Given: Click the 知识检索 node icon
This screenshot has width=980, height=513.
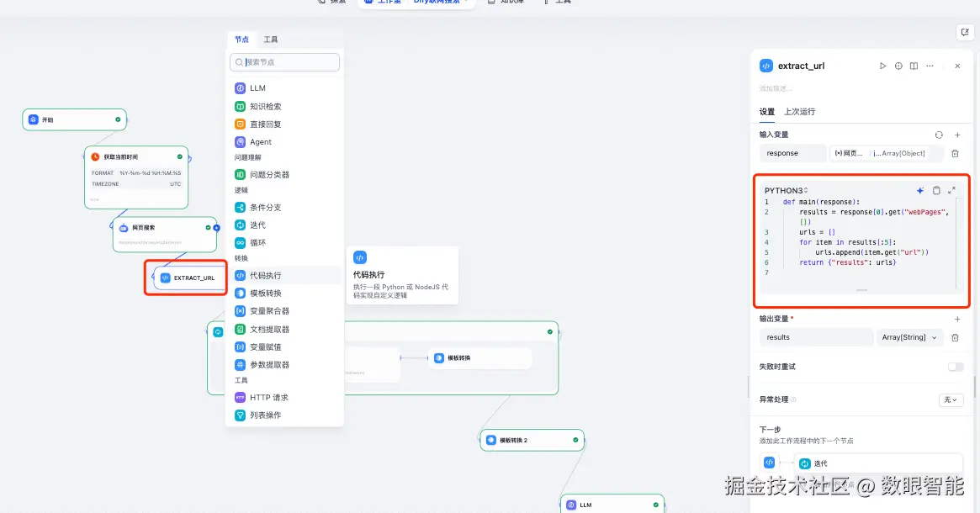Looking at the screenshot, I should (x=240, y=106).
